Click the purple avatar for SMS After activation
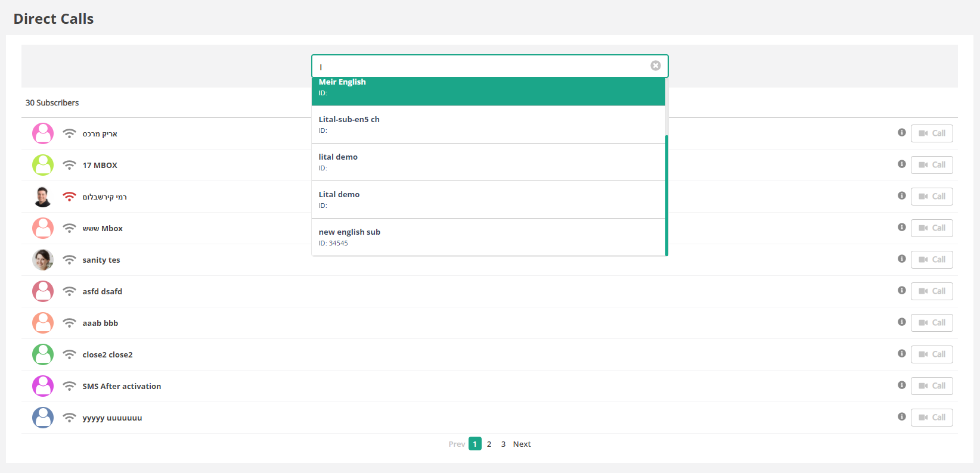 [43, 386]
